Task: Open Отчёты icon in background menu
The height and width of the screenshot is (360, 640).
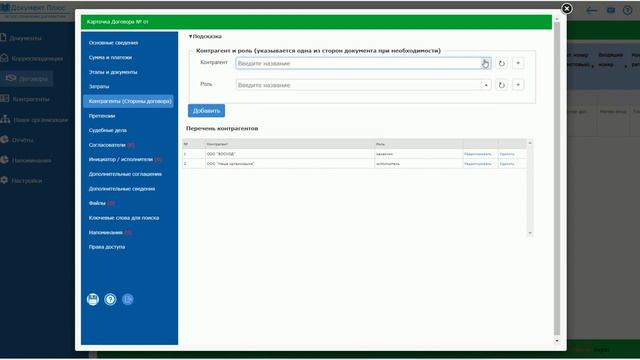Action: 4,140
